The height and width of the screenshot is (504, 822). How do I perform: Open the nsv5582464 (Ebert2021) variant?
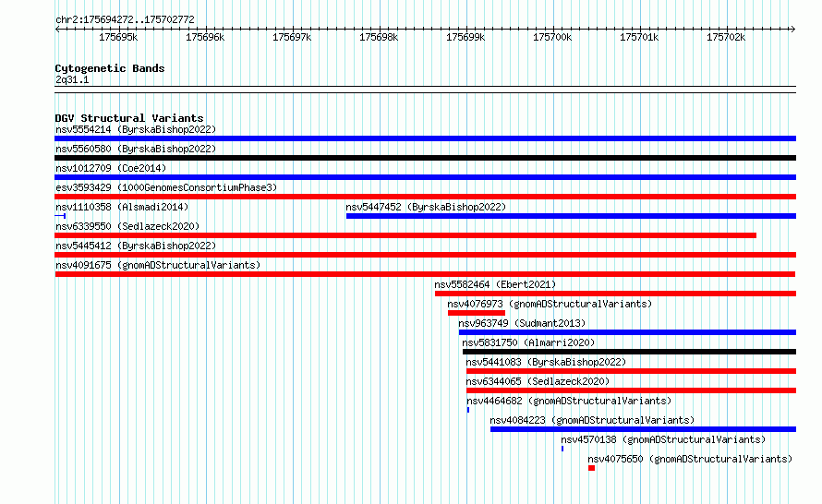pyautogui.click(x=495, y=284)
